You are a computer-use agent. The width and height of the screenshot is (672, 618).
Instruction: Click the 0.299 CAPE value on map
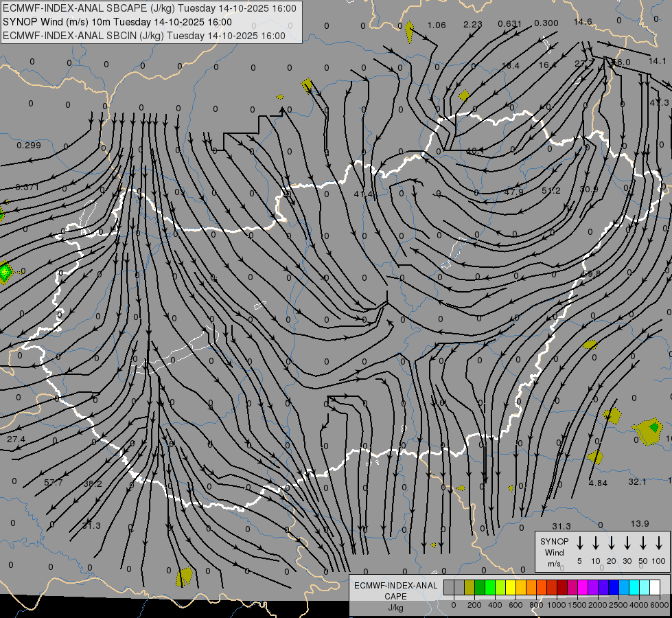[29, 146]
